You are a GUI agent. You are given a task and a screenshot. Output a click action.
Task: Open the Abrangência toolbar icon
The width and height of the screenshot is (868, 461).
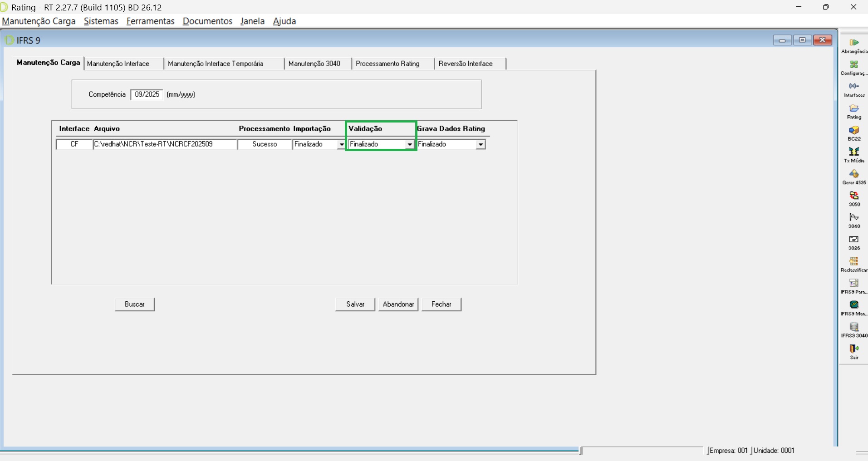[854, 43]
